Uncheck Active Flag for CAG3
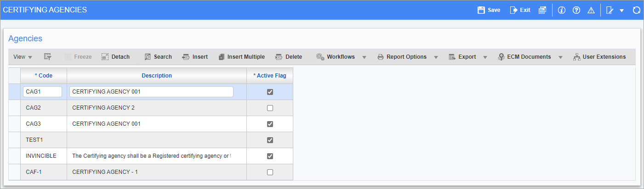Screen dimensions: 644x189 click(x=270, y=124)
